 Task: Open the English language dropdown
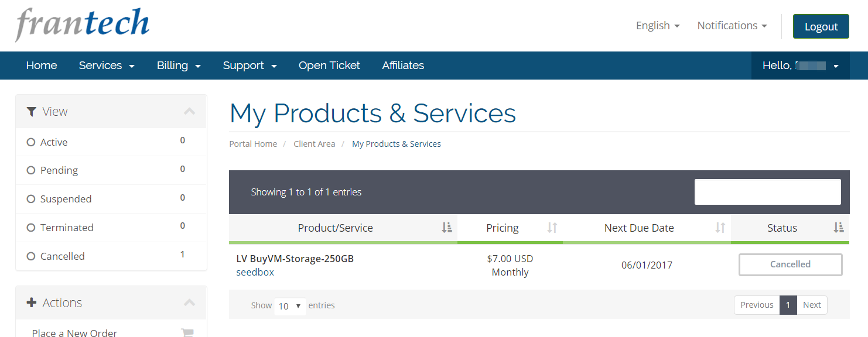pyautogui.click(x=658, y=26)
